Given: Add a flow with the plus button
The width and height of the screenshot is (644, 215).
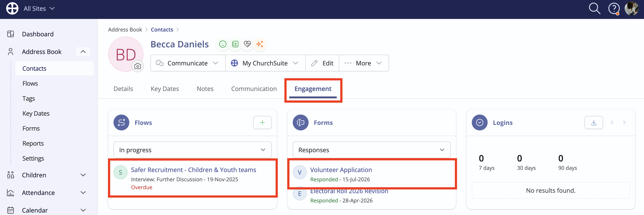Looking at the screenshot, I should [262, 122].
